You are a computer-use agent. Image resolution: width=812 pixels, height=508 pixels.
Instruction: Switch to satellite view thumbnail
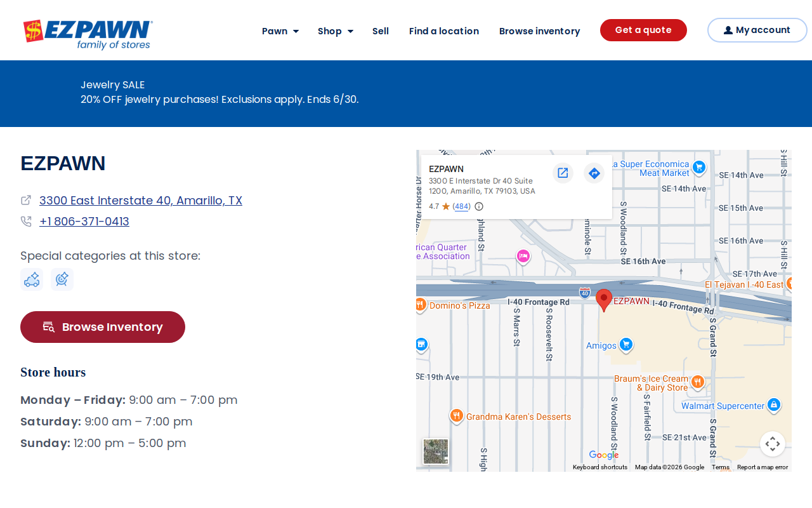click(x=436, y=451)
